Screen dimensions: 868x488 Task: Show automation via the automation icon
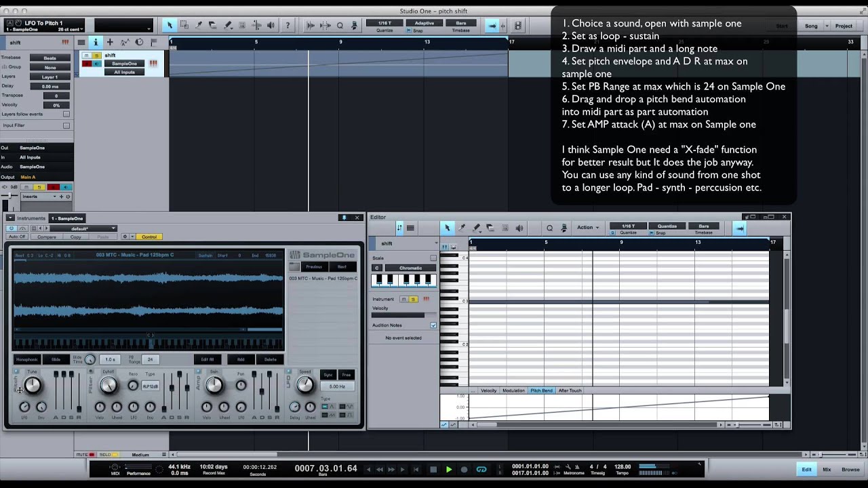[x=125, y=42]
